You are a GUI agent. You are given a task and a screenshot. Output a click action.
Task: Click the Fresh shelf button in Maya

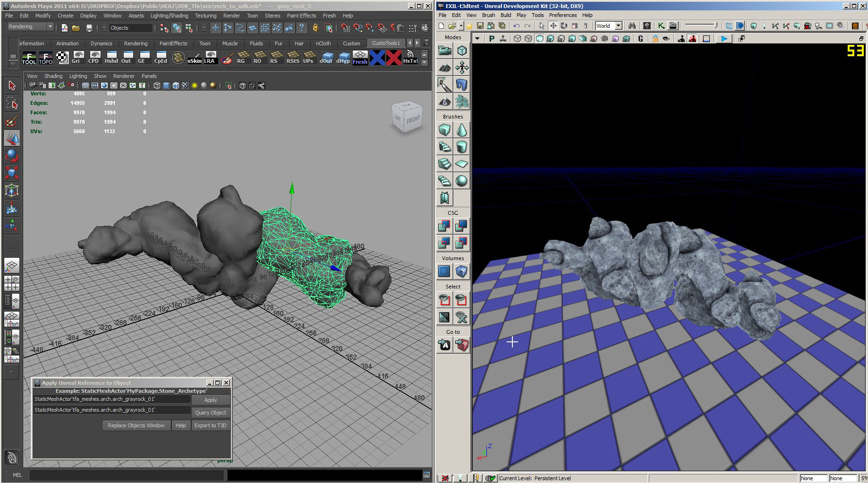360,58
